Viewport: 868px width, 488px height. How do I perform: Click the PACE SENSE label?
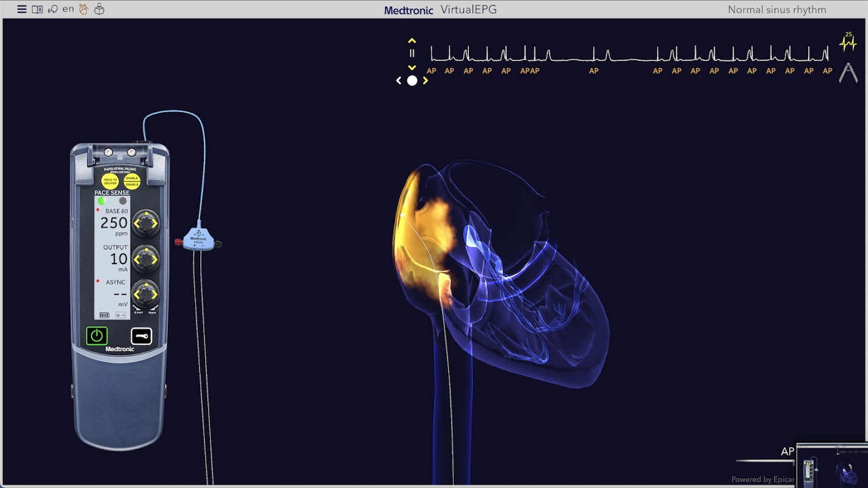112,193
